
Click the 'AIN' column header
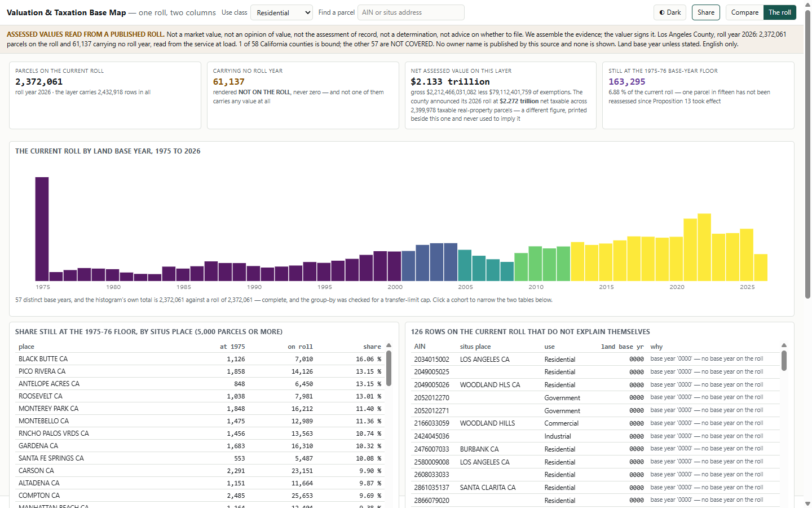tap(420, 347)
